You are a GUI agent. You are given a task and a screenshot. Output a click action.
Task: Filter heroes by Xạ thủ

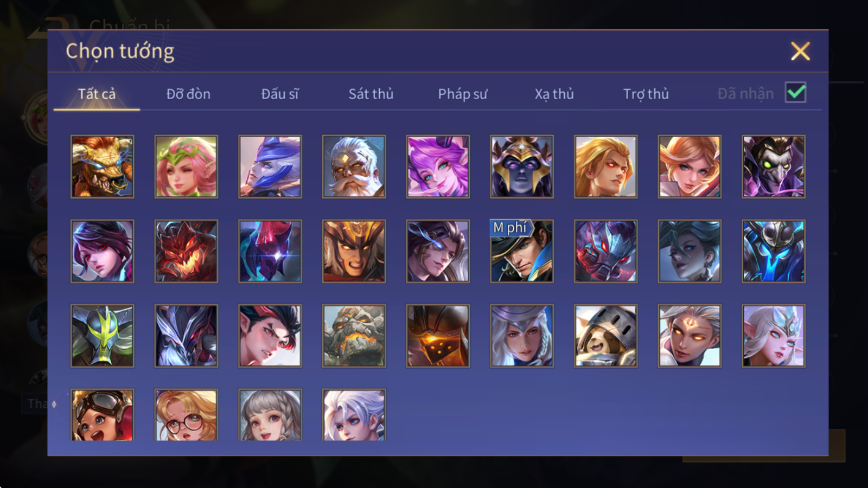(x=554, y=94)
